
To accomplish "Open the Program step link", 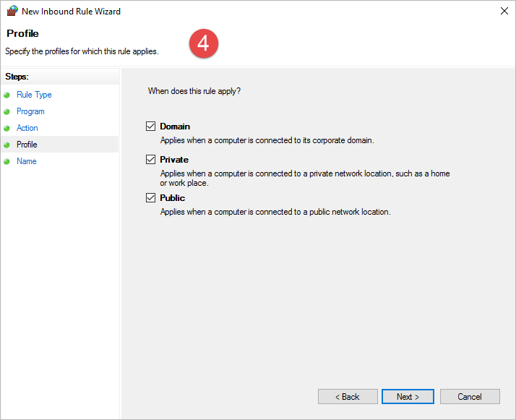I will click(x=30, y=111).
